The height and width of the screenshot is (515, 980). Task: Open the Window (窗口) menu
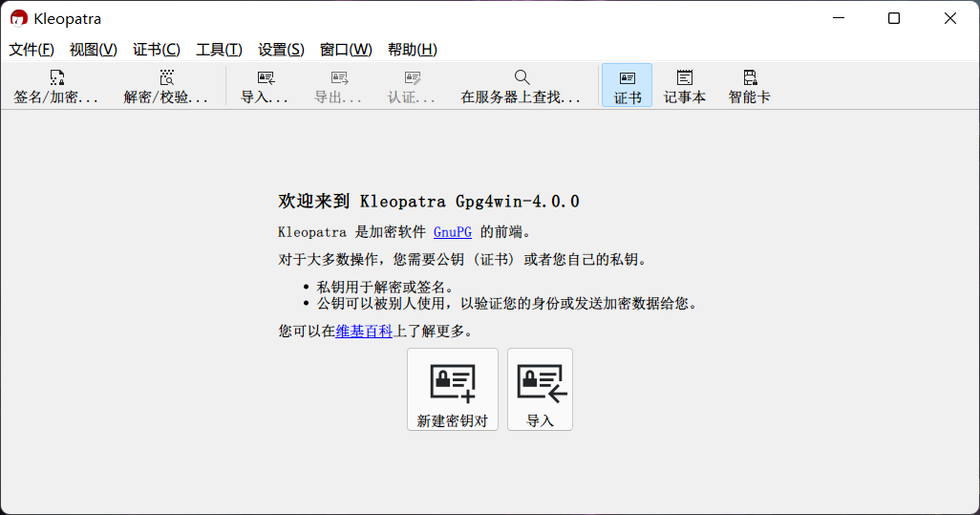[346, 50]
